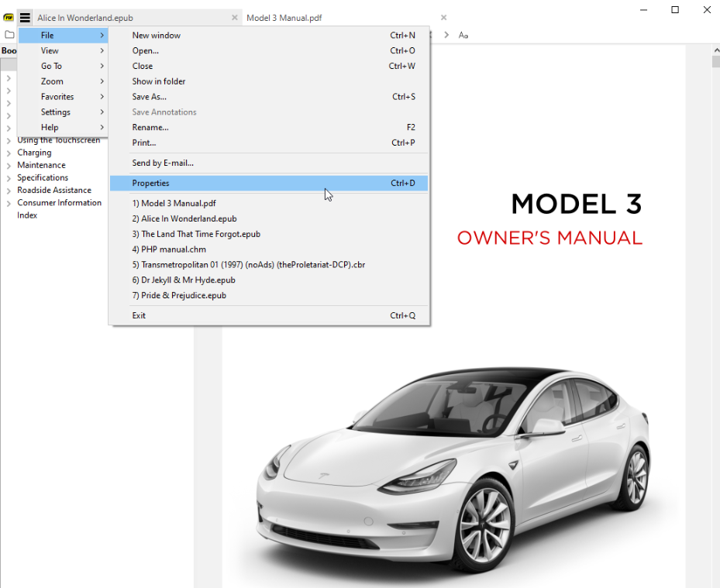Choose Close from the File menu

(x=269, y=66)
